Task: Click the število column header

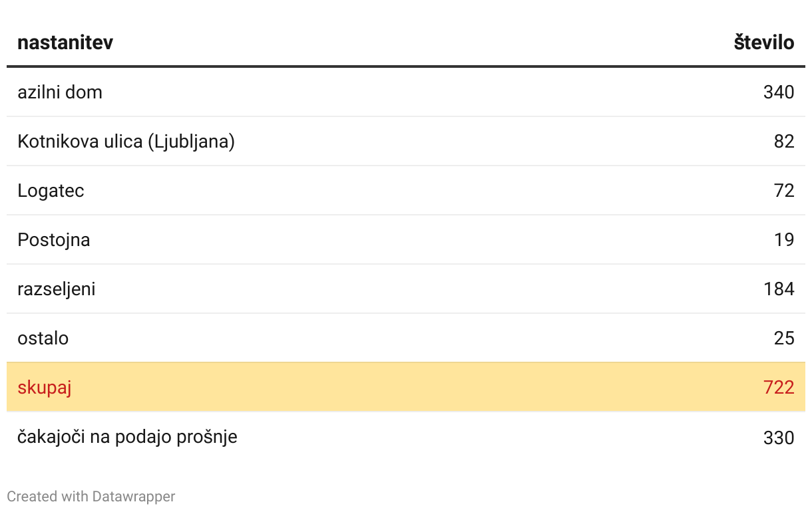Action: [764, 43]
